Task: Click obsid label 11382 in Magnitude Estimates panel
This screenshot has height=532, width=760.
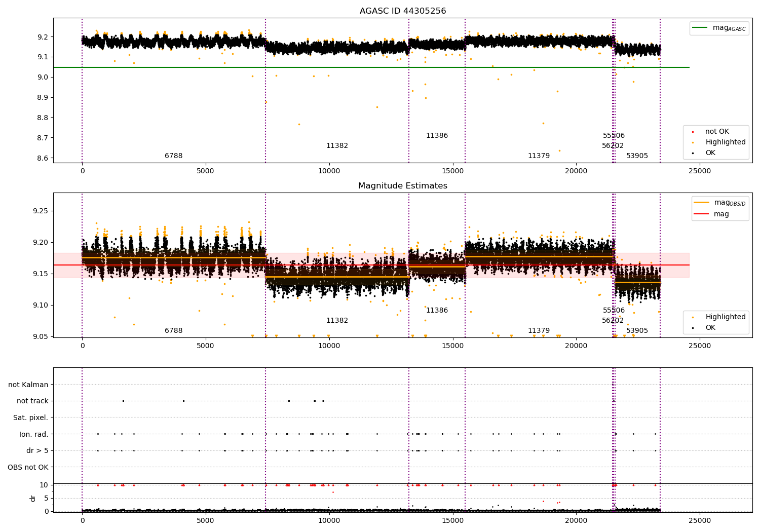Action: point(337,321)
